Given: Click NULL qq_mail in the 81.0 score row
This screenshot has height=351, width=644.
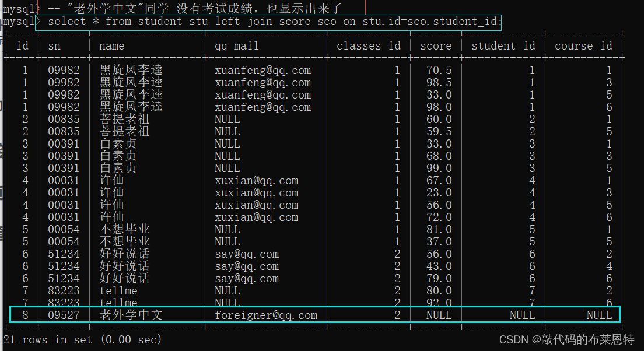Looking at the screenshot, I should (227, 230).
